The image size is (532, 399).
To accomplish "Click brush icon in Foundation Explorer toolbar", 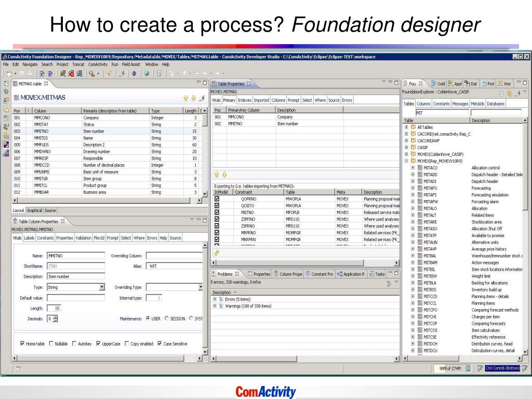I will tap(517, 94).
